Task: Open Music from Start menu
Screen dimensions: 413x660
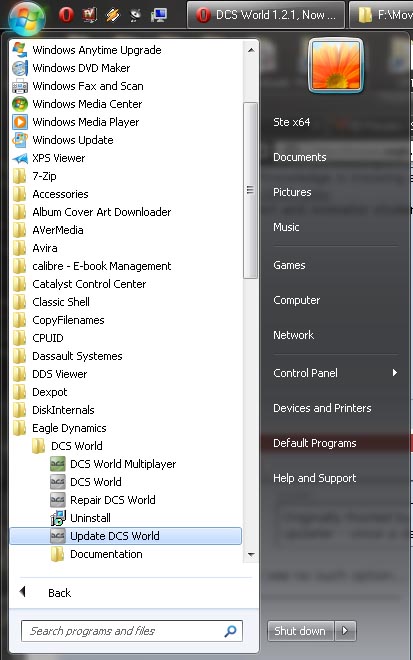Action: (286, 227)
